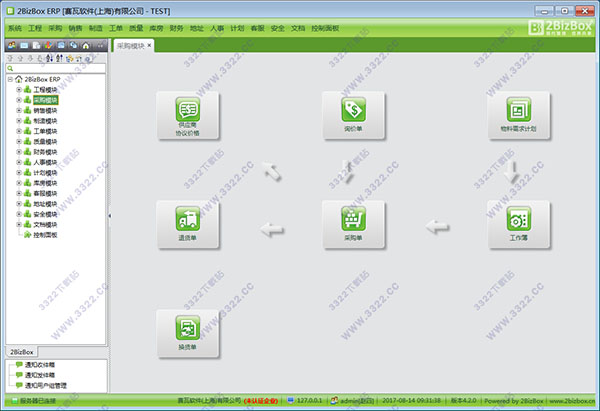Click the network computer icon beside 127.0.0.1
600x411 pixels.
tap(290, 400)
